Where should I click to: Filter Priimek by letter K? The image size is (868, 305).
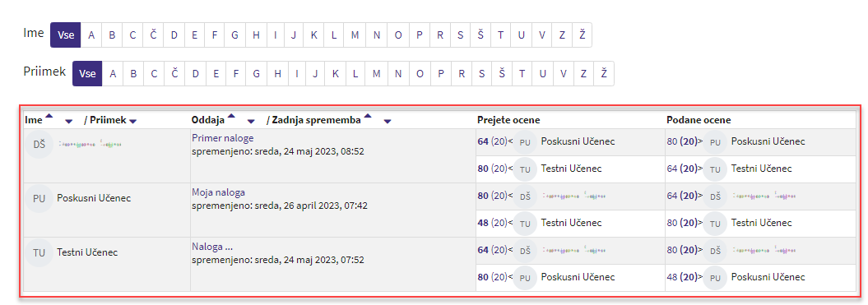click(336, 74)
